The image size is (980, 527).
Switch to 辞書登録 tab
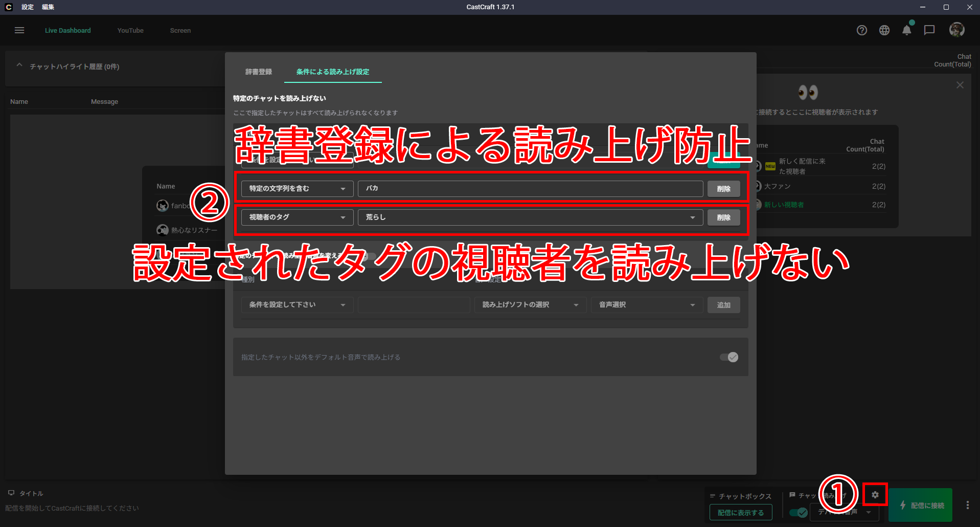(259, 72)
